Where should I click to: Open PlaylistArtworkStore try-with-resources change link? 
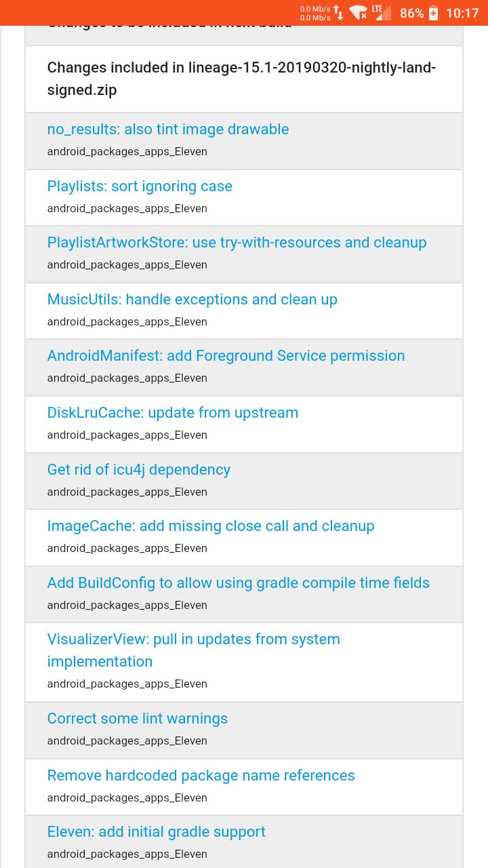[x=237, y=243]
